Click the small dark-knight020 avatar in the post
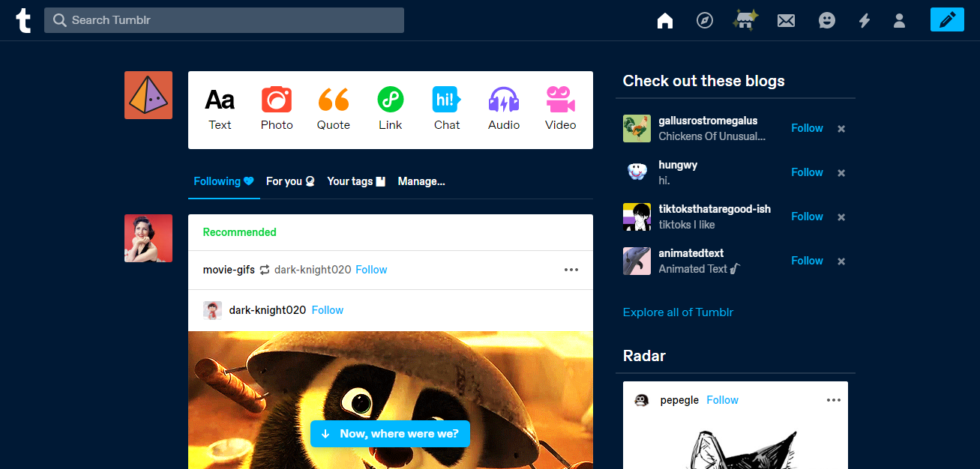This screenshot has width=980, height=469. pyautogui.click(x=212, y=310)
